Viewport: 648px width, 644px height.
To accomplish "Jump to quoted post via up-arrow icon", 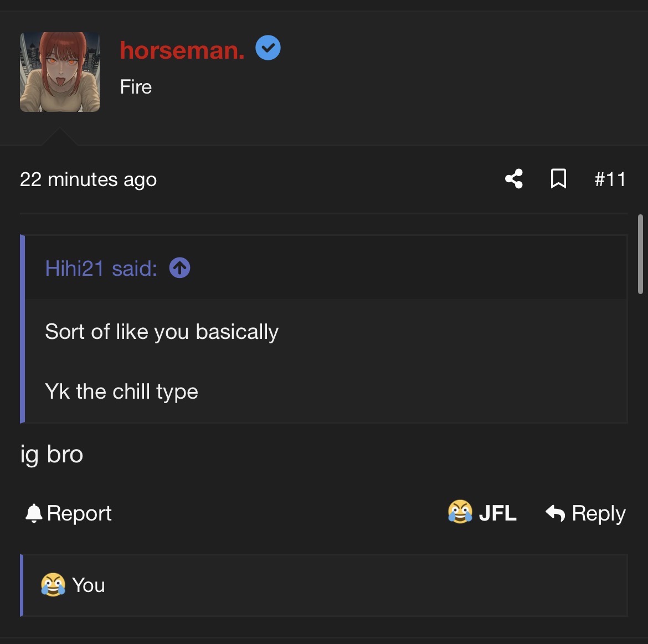I will click(x=180, y=267).
